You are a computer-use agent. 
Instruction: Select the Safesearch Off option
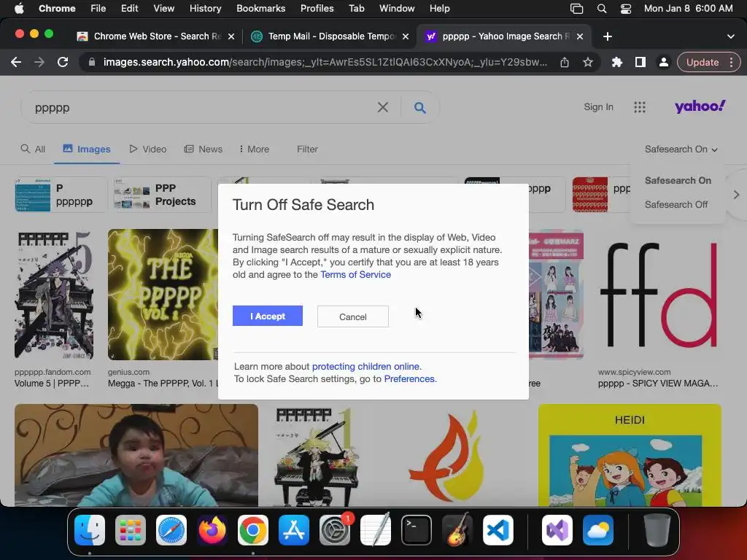point(676,204)
